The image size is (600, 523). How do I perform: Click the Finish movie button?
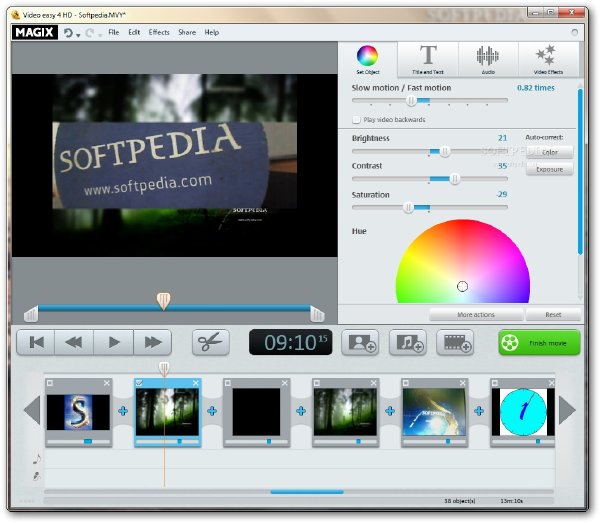click(x=540, y=342)
